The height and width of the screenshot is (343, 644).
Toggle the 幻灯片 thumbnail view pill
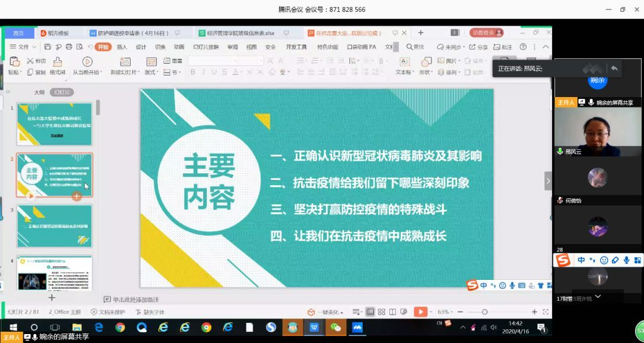point(61,92)
